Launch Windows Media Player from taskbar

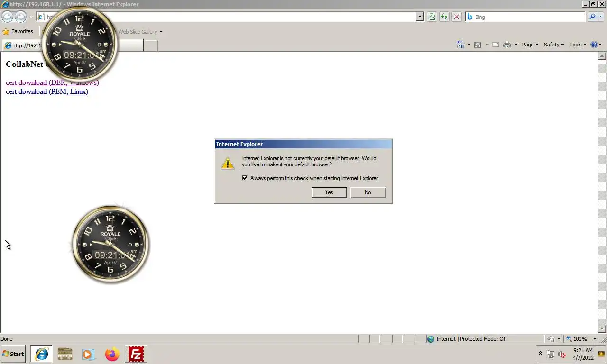coord(88,354)
